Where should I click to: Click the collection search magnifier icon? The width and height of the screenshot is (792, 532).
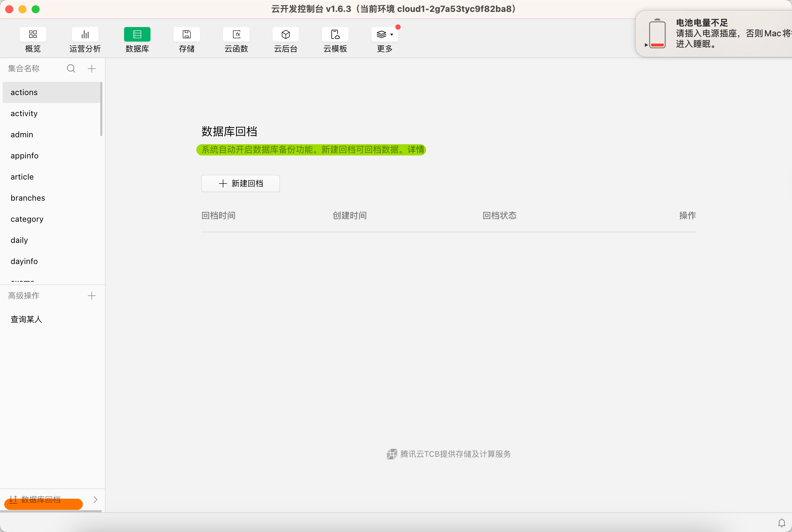point(71,69)
